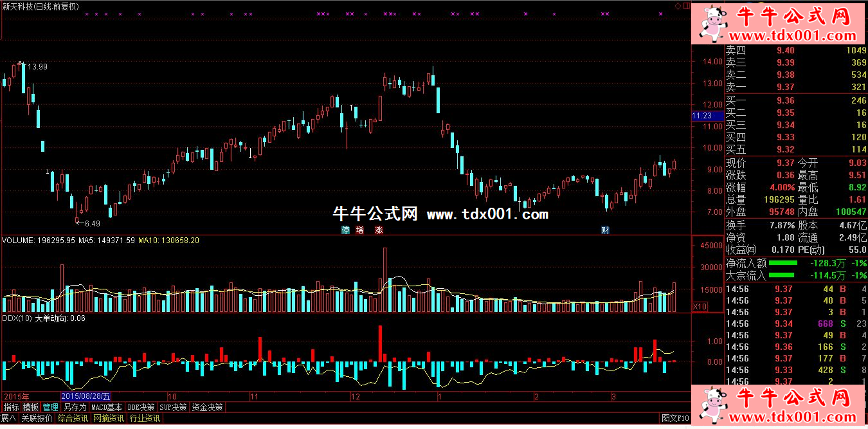Click the split-window square icon at top right of chart
This screenshot has width=868, height=429.
coord(686,6)
